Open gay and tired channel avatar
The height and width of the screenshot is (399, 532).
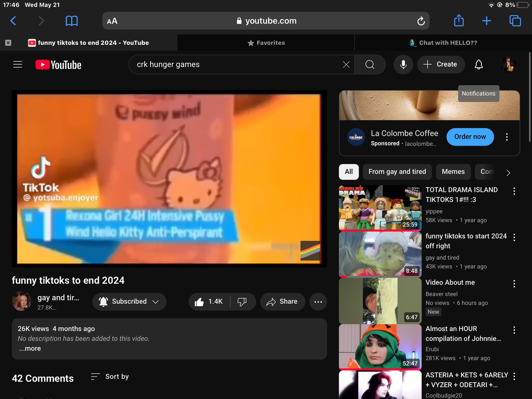pos(21,301)
